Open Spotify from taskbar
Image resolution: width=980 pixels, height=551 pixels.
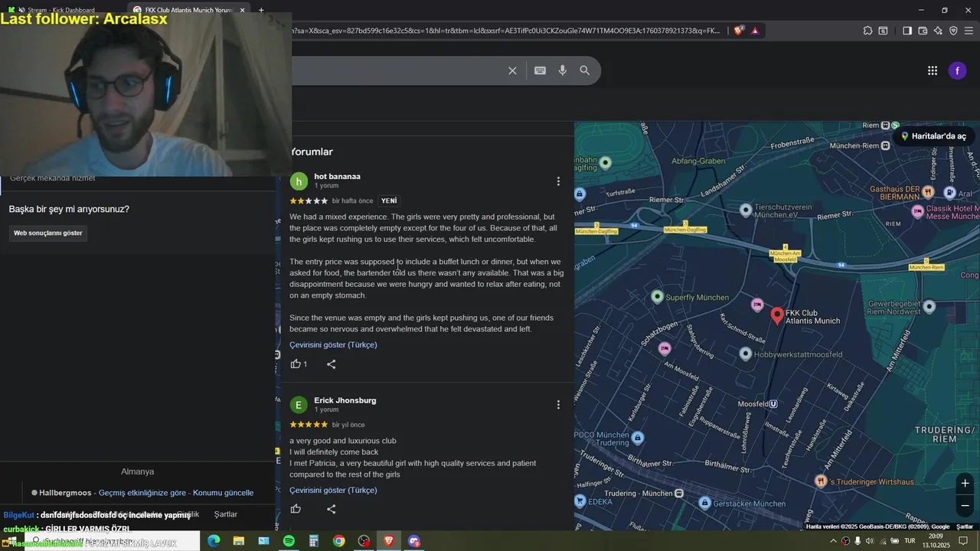click(289, 541)
